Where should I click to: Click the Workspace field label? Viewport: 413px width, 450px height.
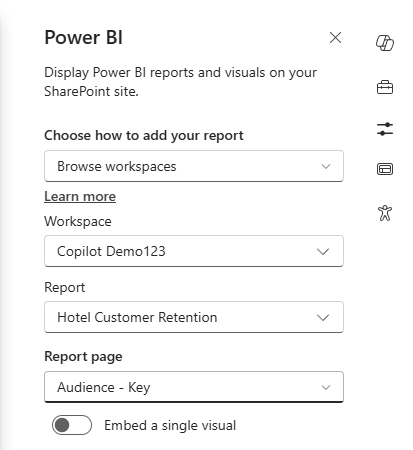point(78,221)
